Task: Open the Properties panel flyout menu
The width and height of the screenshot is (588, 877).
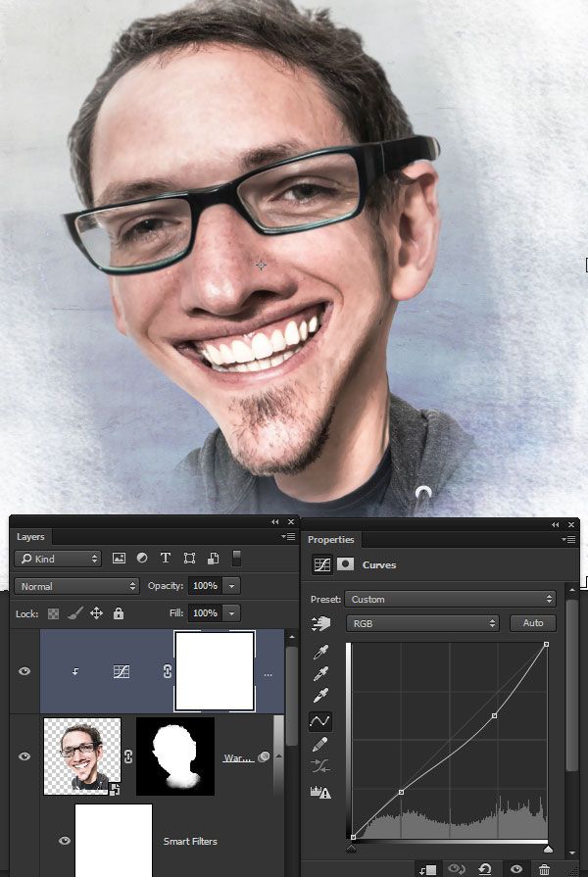Action: click(568, 539)
